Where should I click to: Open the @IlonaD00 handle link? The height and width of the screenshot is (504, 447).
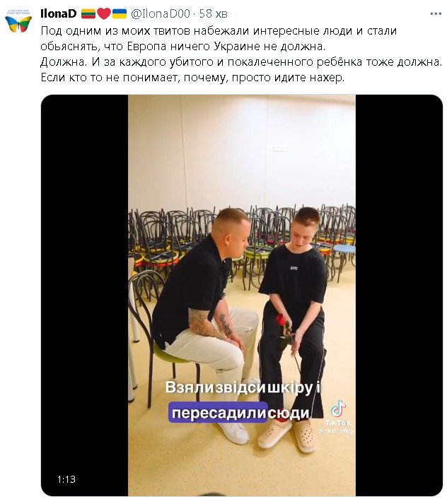click(x=161, y=14)
